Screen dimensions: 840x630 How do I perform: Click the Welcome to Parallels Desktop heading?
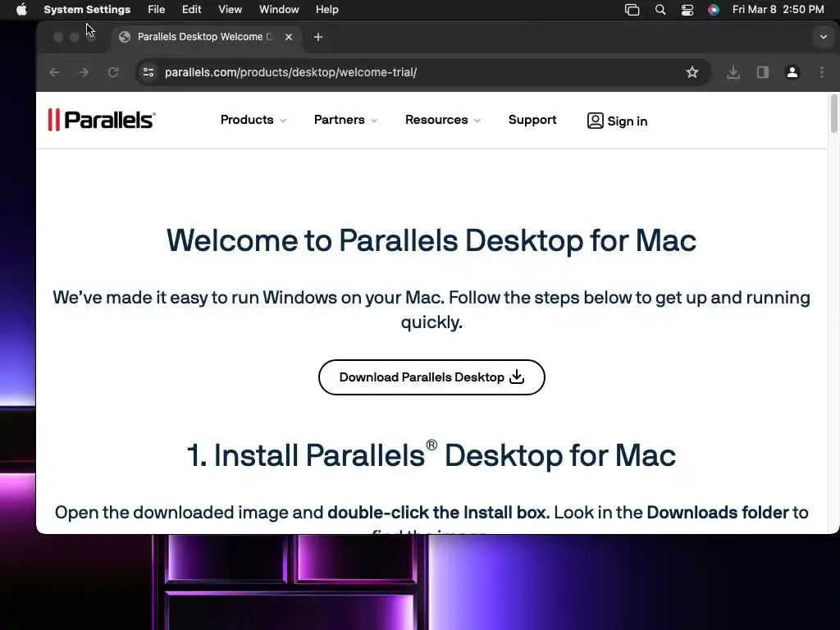(x=431, y=240)
